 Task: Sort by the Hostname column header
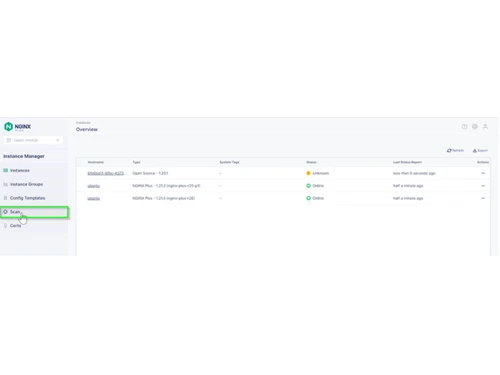96,162
